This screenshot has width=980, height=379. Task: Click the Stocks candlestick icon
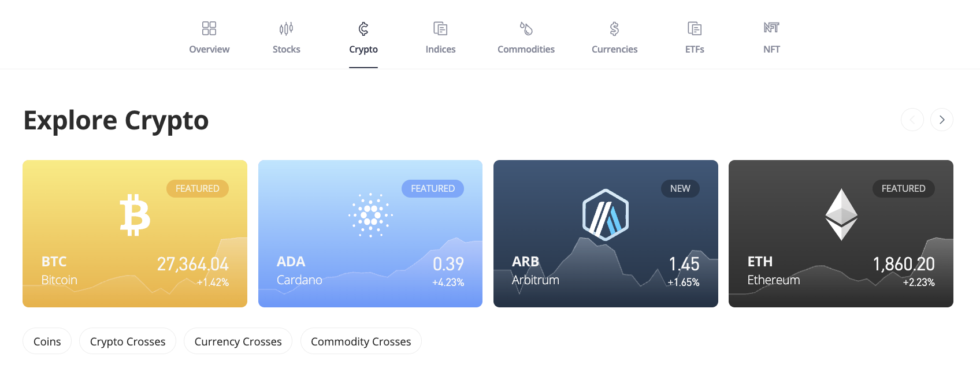(286, 28)
